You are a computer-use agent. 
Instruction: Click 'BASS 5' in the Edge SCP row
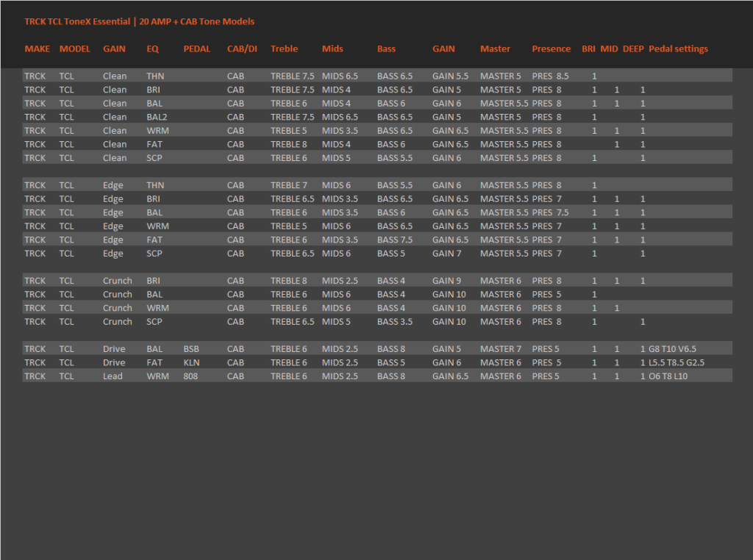[x=391, y=254]
